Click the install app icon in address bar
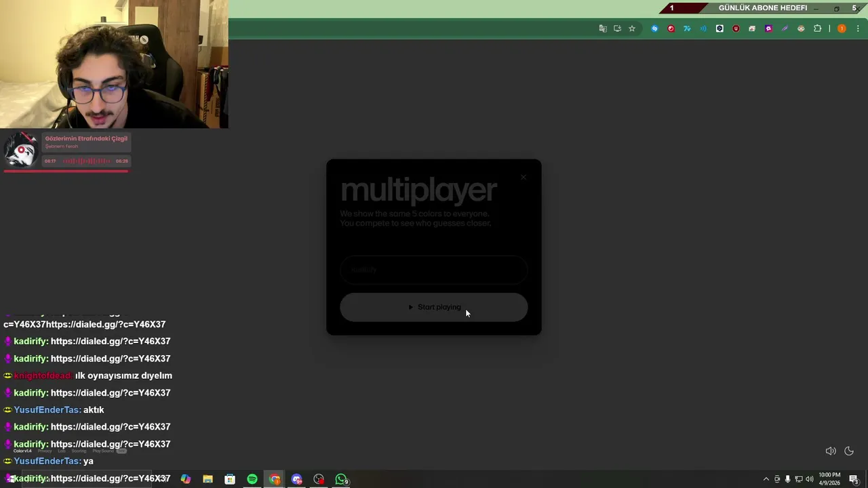The height and width of the screenshot is (488, 868). [x=617, y=28]
